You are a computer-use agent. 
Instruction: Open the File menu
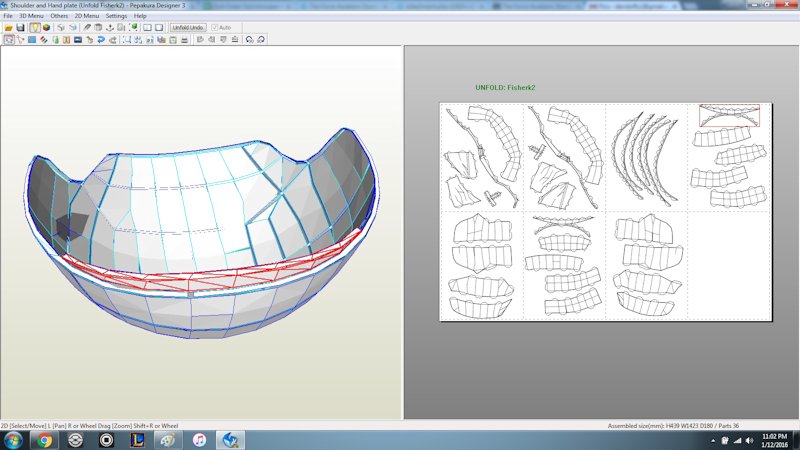(8, 16)
